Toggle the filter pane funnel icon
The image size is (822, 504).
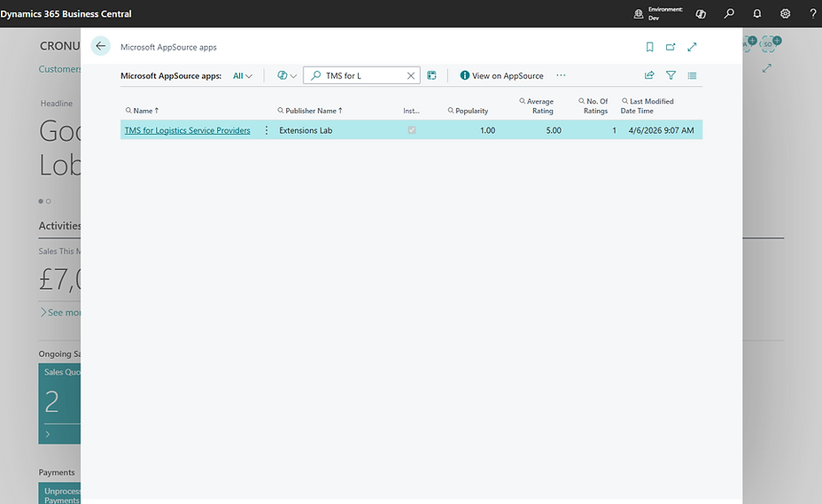pos(671,75)
